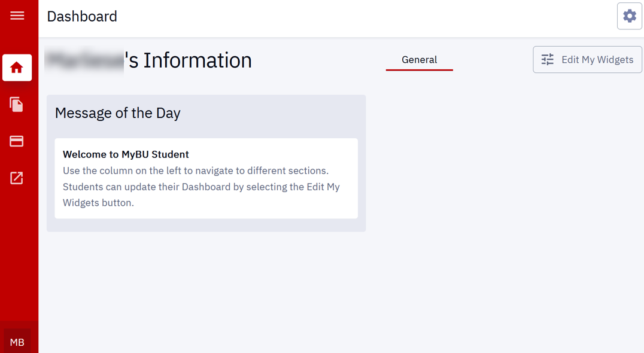Select the Message of the Day heading

(x=118, y=113)
